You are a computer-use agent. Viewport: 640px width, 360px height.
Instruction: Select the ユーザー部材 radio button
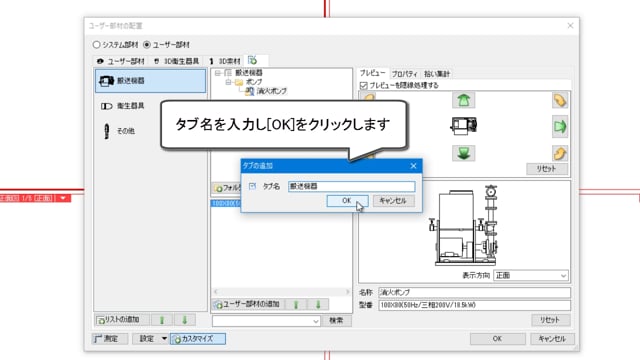click(147, 44)
